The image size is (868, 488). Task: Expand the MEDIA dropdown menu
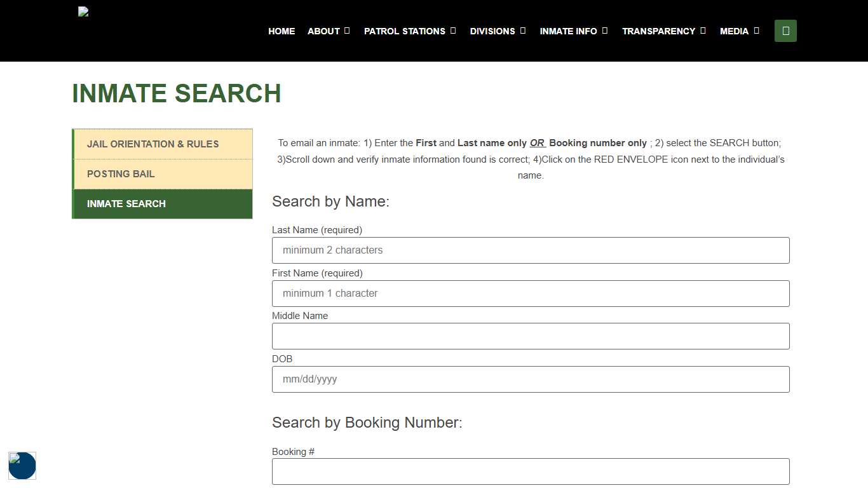click(x=739, y=30)
